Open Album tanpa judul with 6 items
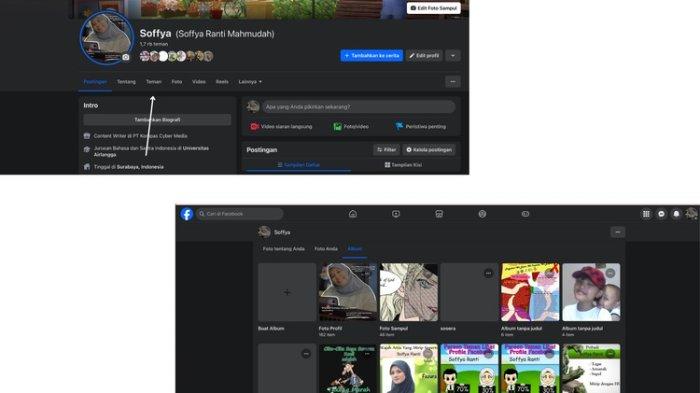The image size is (700, 393). (x=530, y=292)
